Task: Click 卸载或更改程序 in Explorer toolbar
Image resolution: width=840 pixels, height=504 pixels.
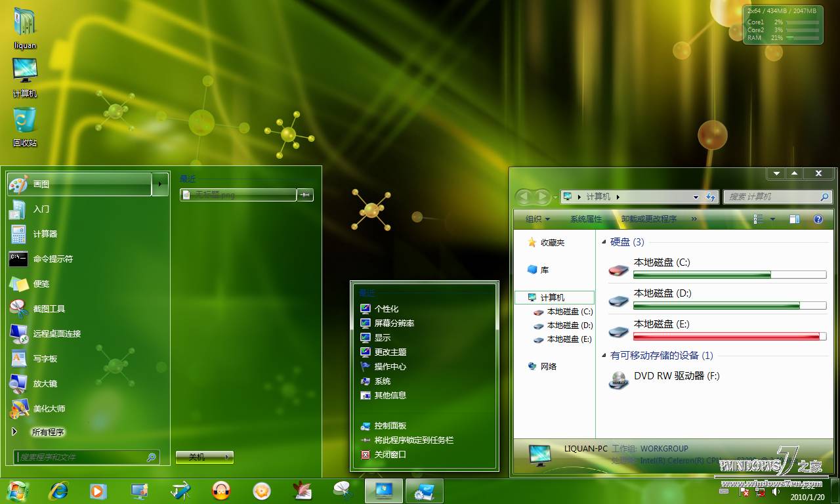Action: [x=649, y=219]
